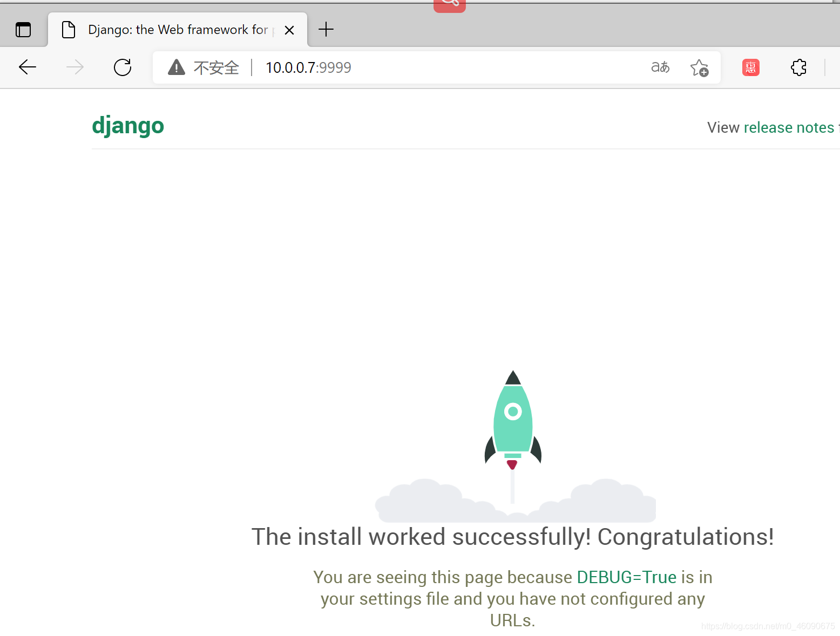Open the red 惠 extension icon
Image resolution: width=840 pixels, height=636 pixels.
pyautogui.click(x=751, y=67)
